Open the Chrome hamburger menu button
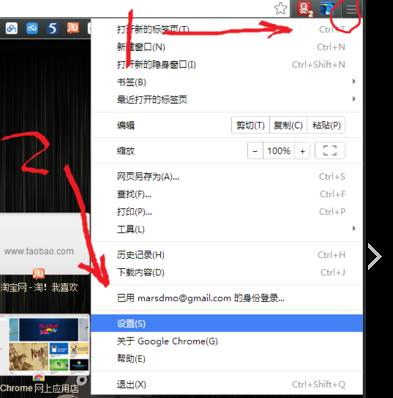Screen dimensions: 393x398 tap(351, 9)
